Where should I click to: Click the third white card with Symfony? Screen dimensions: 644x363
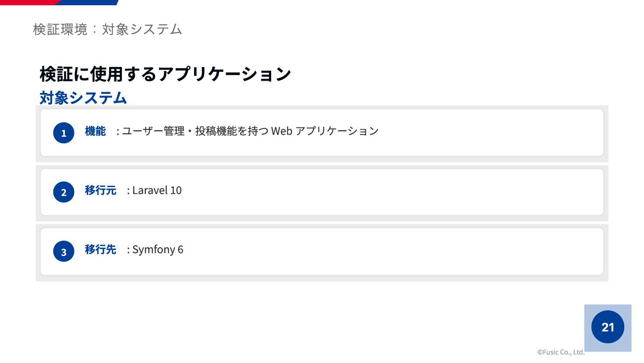click(322, 251)
